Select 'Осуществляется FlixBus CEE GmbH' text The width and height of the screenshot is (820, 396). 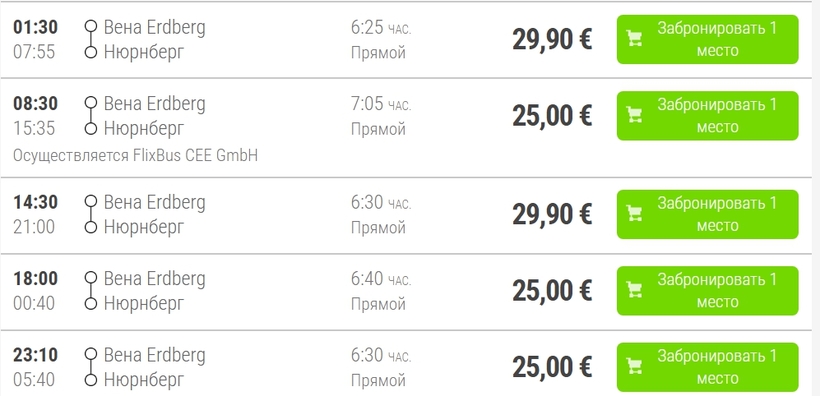135,155
